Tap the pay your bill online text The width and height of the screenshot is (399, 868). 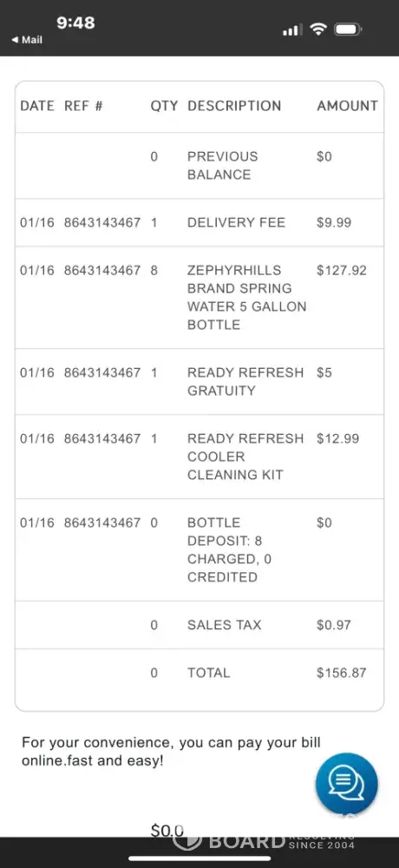pyautogui.click(x=171, y=751)
